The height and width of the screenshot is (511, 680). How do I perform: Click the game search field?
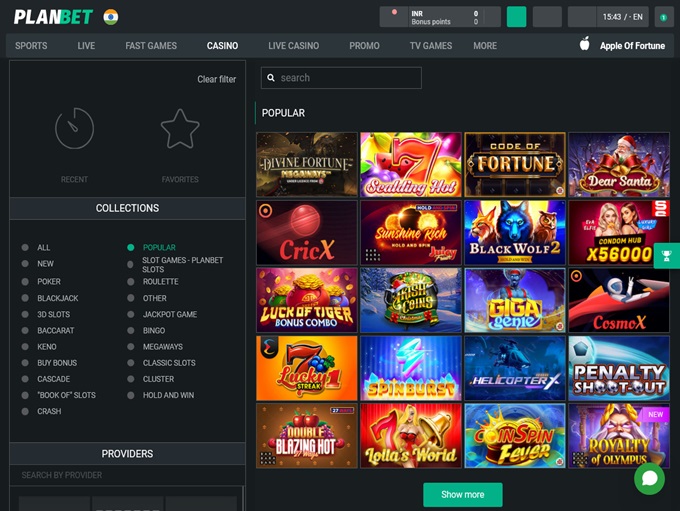coord(341,78)
